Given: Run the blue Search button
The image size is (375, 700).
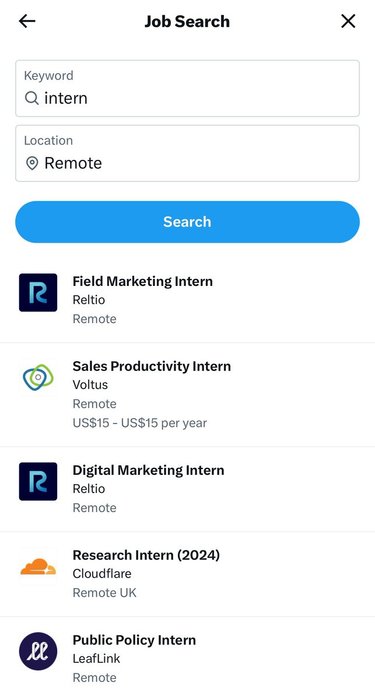Looking at the screenshot, I should [188, 222].
